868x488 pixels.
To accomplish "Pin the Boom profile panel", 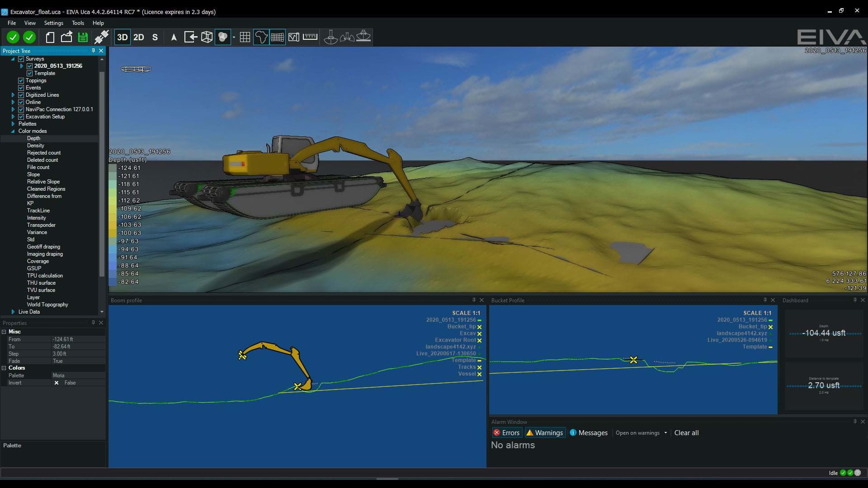I will [x=474, y=300].
